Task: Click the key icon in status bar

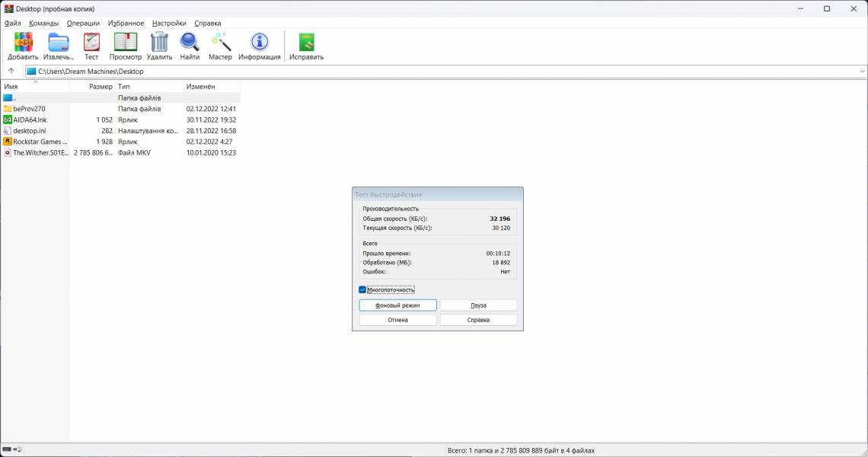Action: click(18, 449)
